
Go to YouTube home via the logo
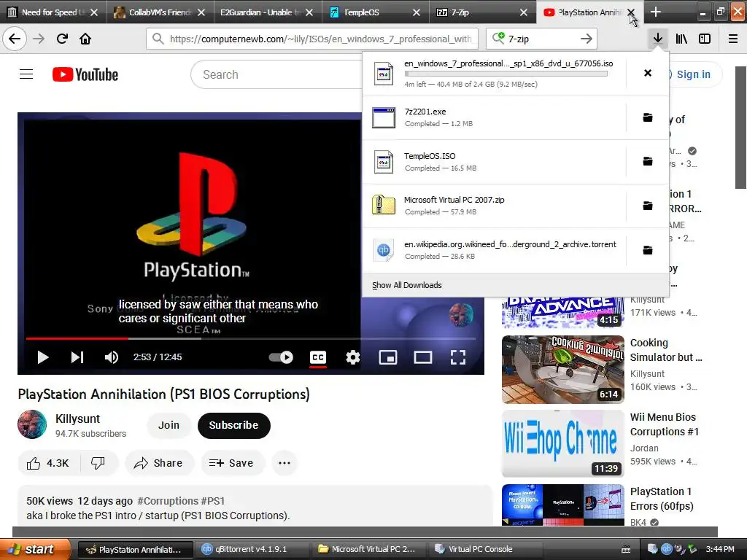pos(85,74)
